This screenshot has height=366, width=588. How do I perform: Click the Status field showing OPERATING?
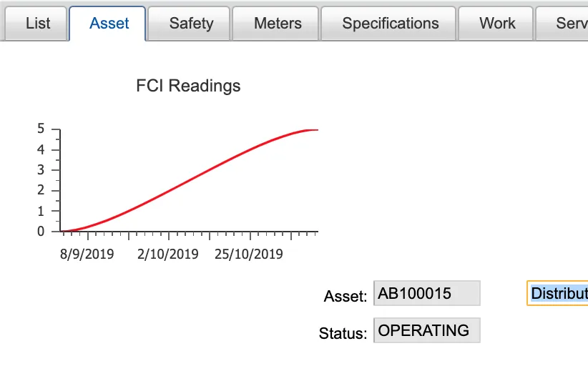coord(426,331)
